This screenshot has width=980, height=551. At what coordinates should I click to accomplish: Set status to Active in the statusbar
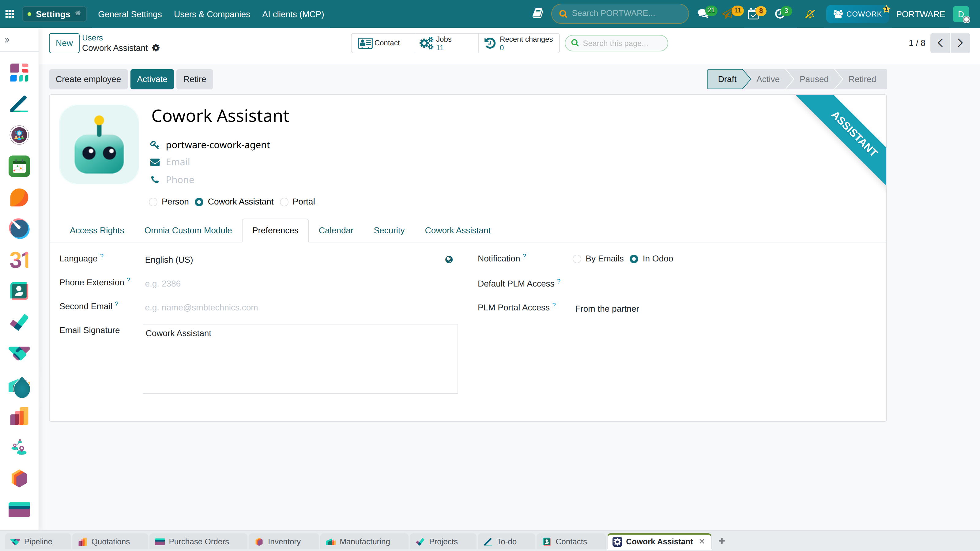click(768, 79)
